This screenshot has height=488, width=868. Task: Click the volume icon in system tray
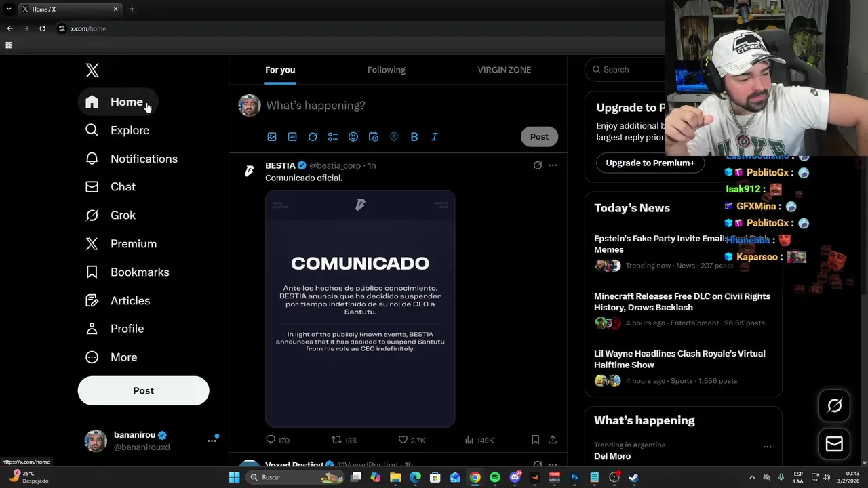coord(827,477)
